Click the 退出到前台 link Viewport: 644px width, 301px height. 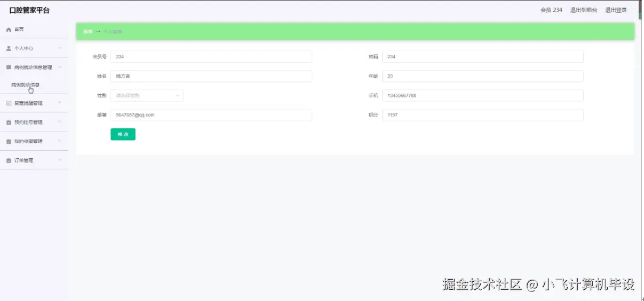point(584,10)
